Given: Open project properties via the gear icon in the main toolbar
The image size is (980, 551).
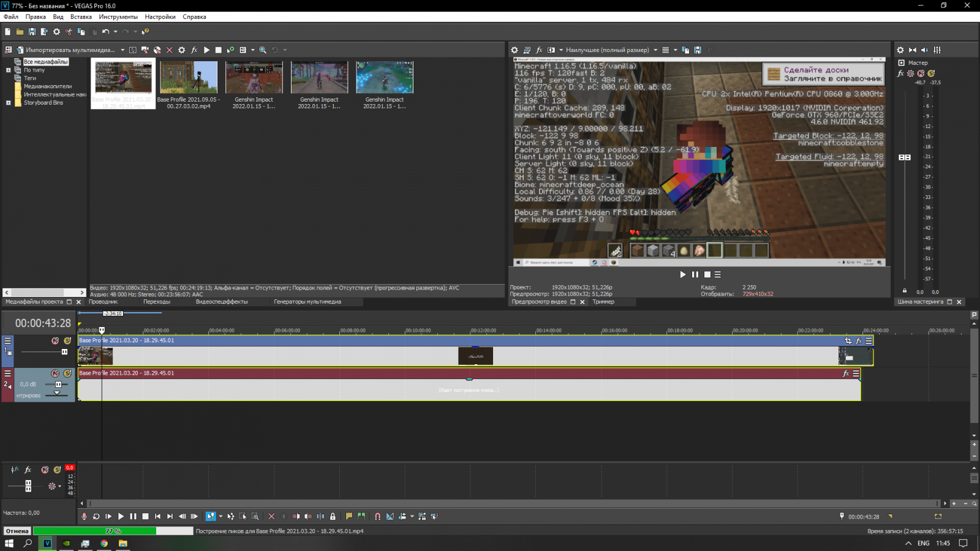Looking at the screenshot, I should [56, 32].
